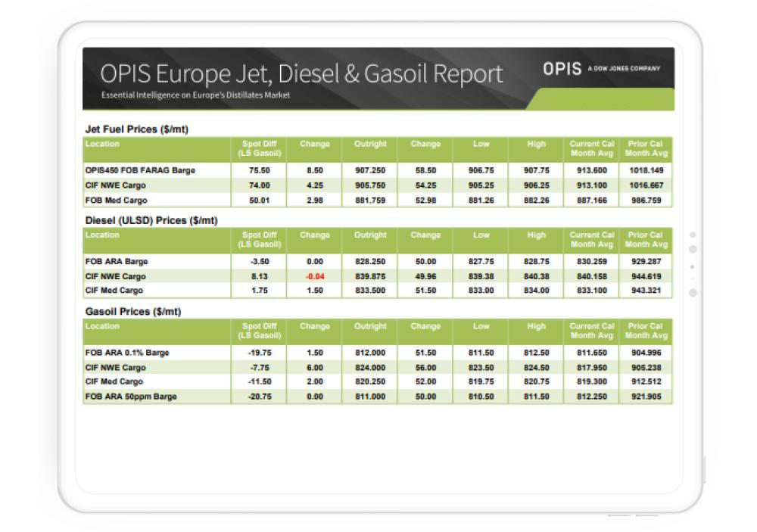The width and height of the screenshot is (757, 532).
Task: Click the spot diff value '50.01'
Action: pos(259,201)
